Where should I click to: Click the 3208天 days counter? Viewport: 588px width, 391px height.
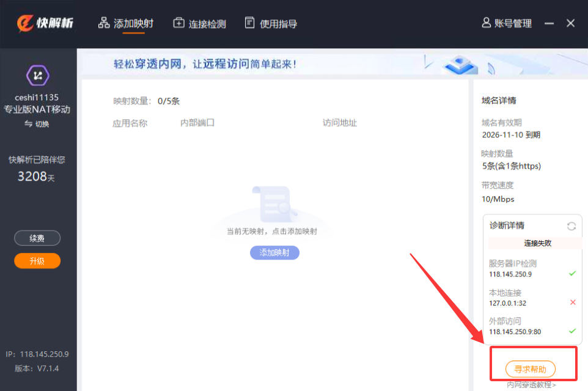tap(37, 177)
